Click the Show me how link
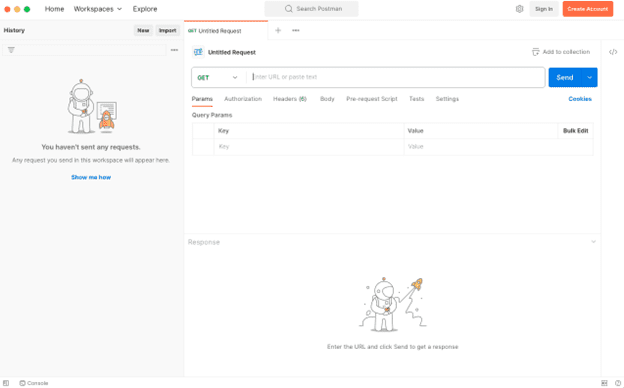The height and width of the screenshot is (388, 624). click(x=91, y=177)
